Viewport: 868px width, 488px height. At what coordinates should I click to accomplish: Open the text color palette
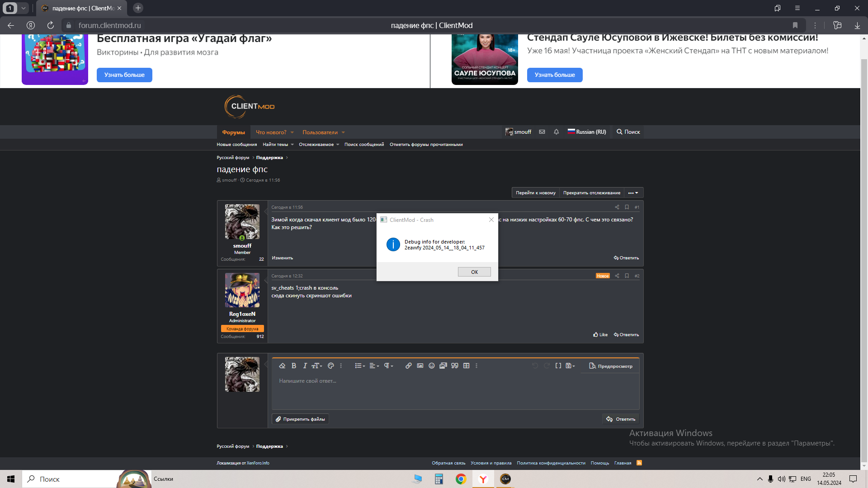pyautogui.click(x=330, y=366)
